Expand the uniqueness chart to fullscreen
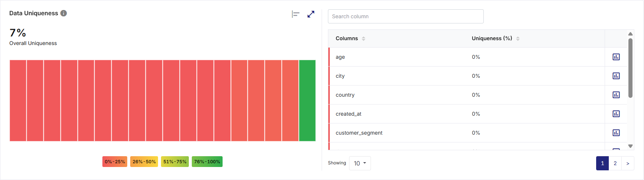 pos(311,14)
